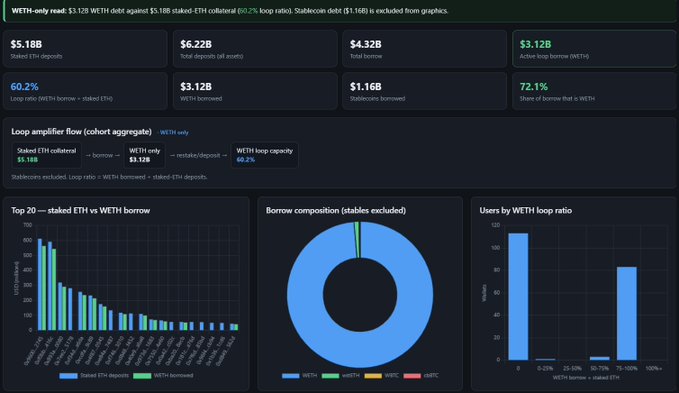This screenshot has height=393, width=679.
Task: Click the '100%+' axis label
Action: pyautogui.click(x=653, y=368)
